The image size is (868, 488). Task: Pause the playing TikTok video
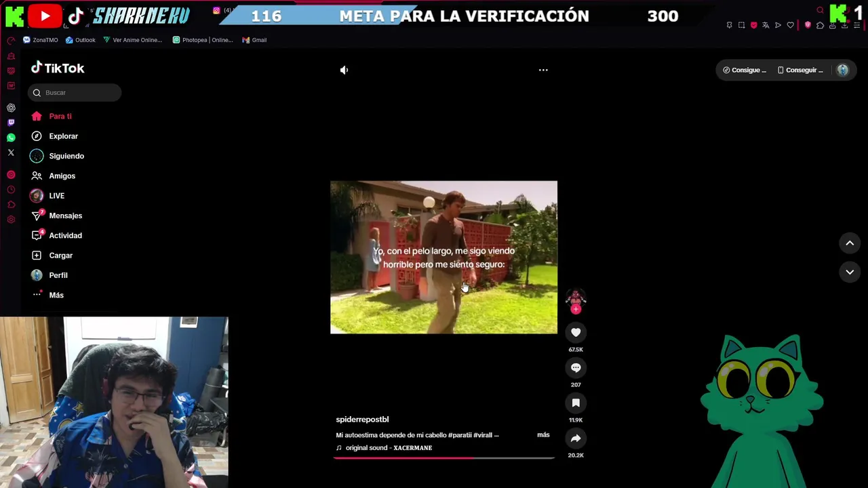click(443, 257)
